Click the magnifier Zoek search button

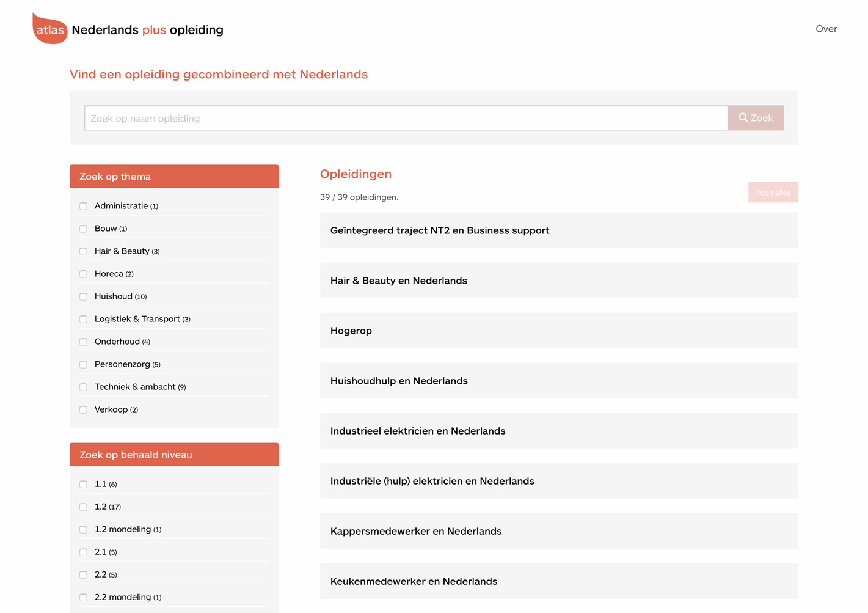point(756,118)
